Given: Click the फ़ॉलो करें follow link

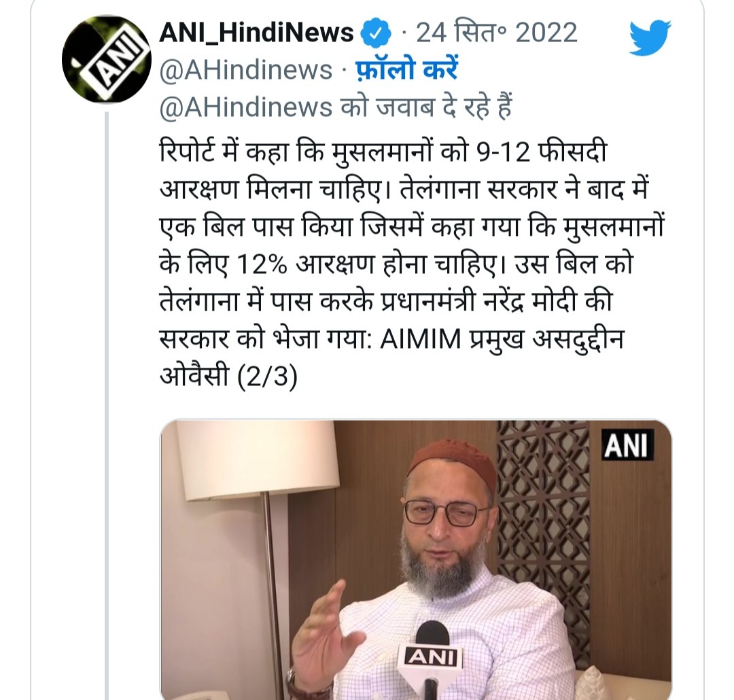Looking at the screenshot, I should [x=406, y=70].
